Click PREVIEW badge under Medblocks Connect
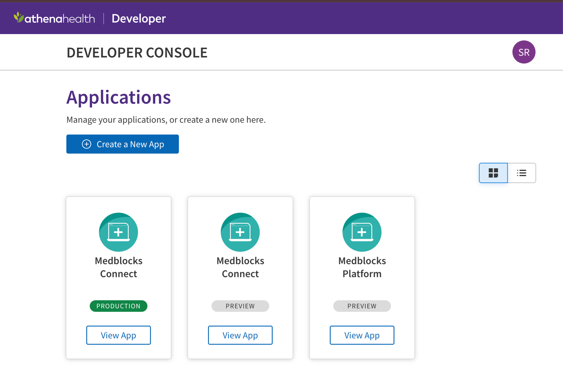This screenshot has width=563, height=392. point(240,306)
